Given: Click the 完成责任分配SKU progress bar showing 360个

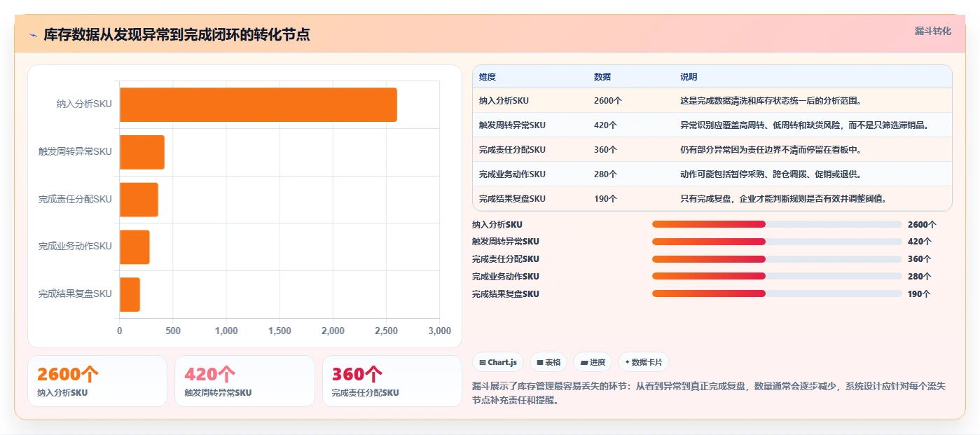Looking at the screenshot, I should click(x=777, y=259).
